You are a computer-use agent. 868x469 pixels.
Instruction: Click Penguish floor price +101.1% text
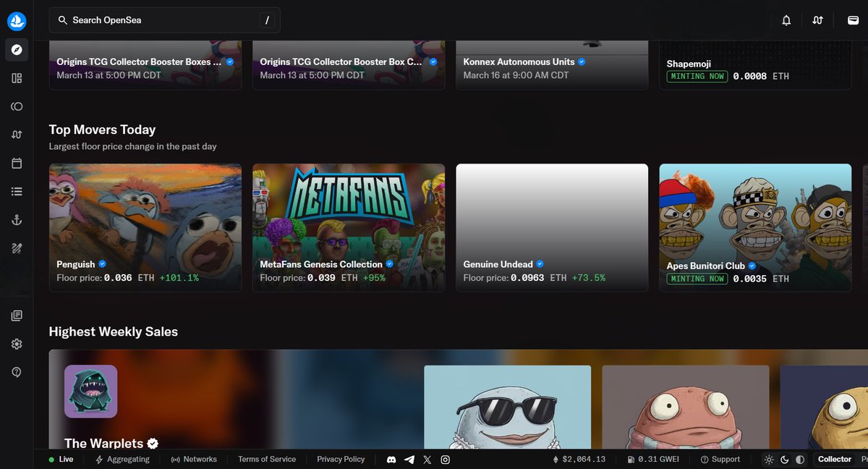179,277
